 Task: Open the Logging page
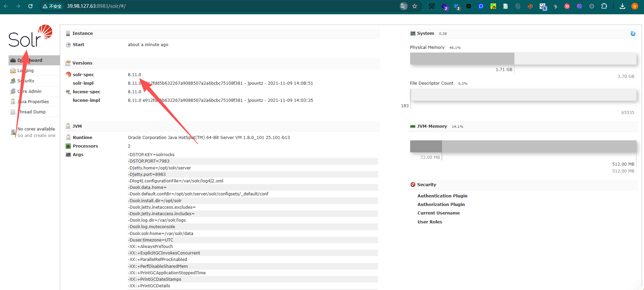[26, 71]
